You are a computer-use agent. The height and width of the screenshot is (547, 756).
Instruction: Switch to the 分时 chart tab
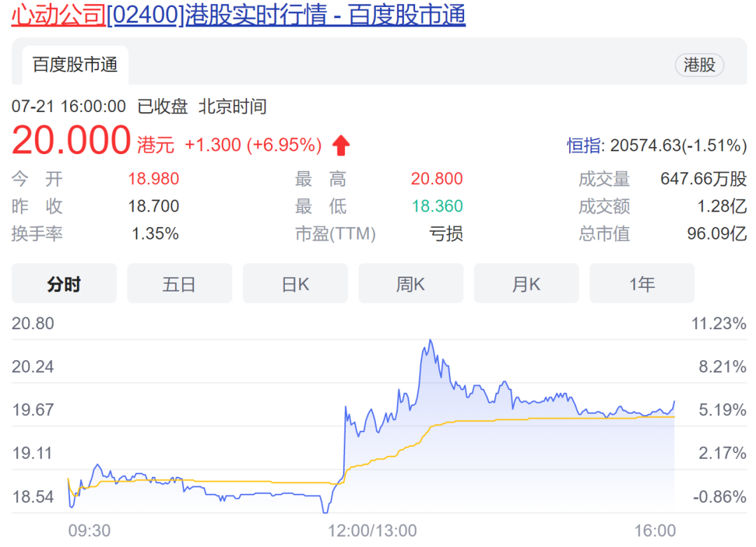coord(64,284)
